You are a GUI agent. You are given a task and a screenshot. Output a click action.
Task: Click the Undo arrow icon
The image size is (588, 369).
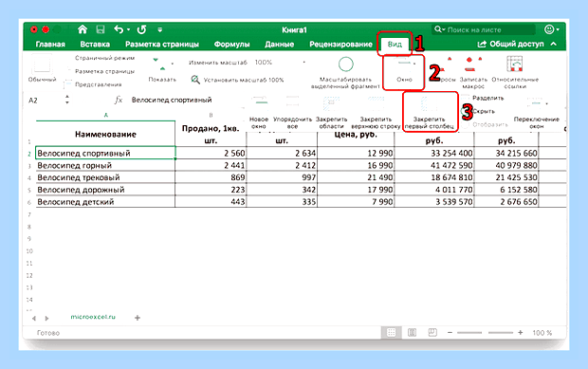click(x=119, y=29)
